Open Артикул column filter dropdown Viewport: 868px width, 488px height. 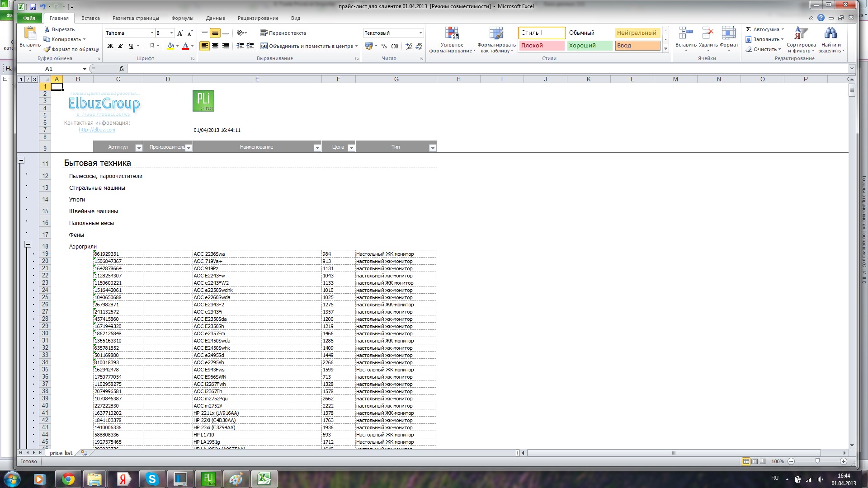[139, 148]
